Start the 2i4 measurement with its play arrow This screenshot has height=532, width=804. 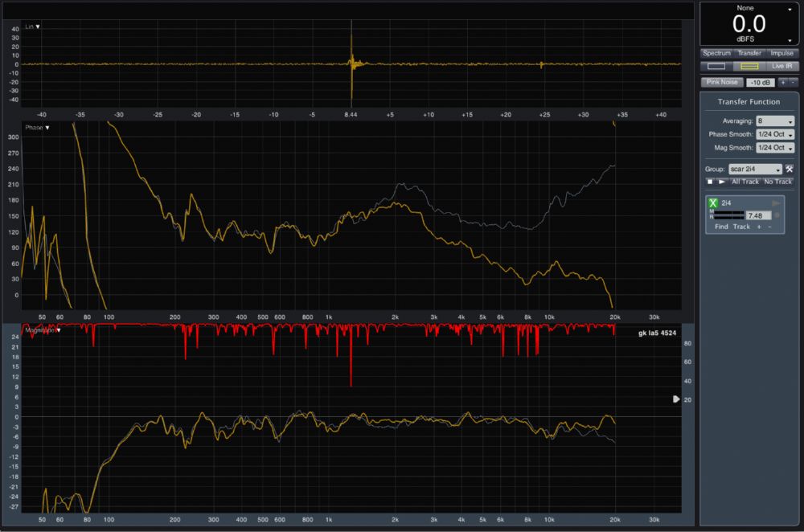point(777,204)
